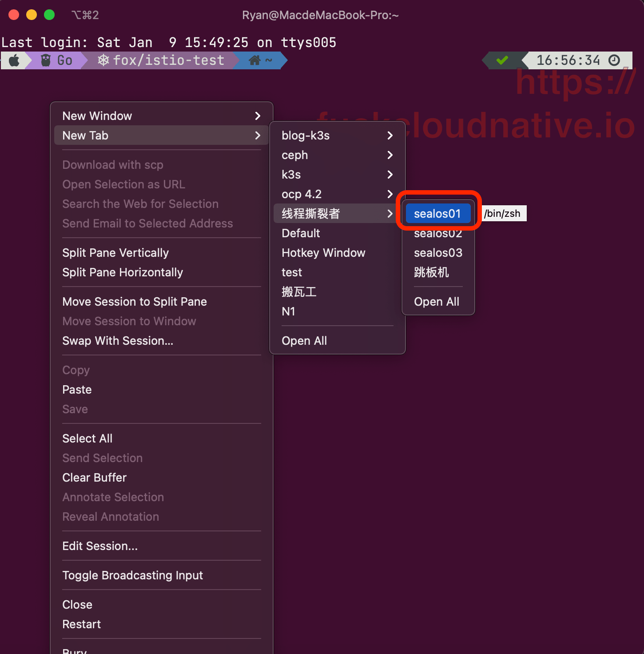Click the window title Ryan@MacdeMacBook-Pro:~
This screenshot has width=644, height=654.
point(320,15)
